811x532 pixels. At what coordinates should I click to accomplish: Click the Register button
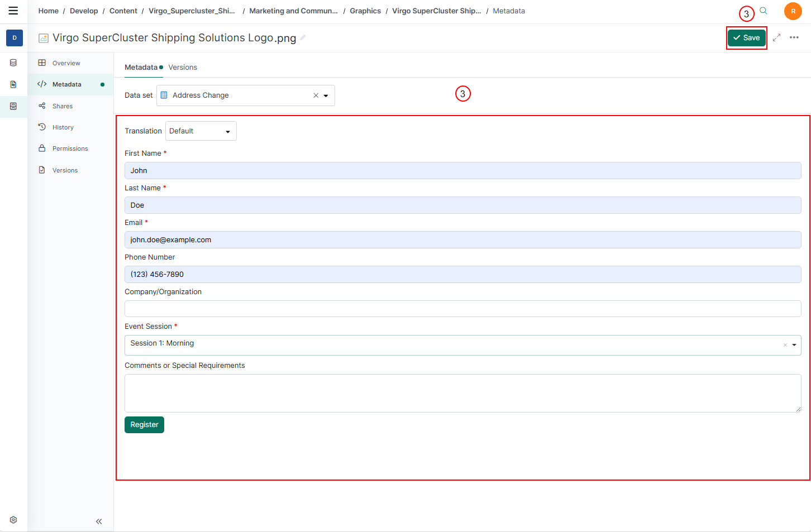tap(144, 425)
